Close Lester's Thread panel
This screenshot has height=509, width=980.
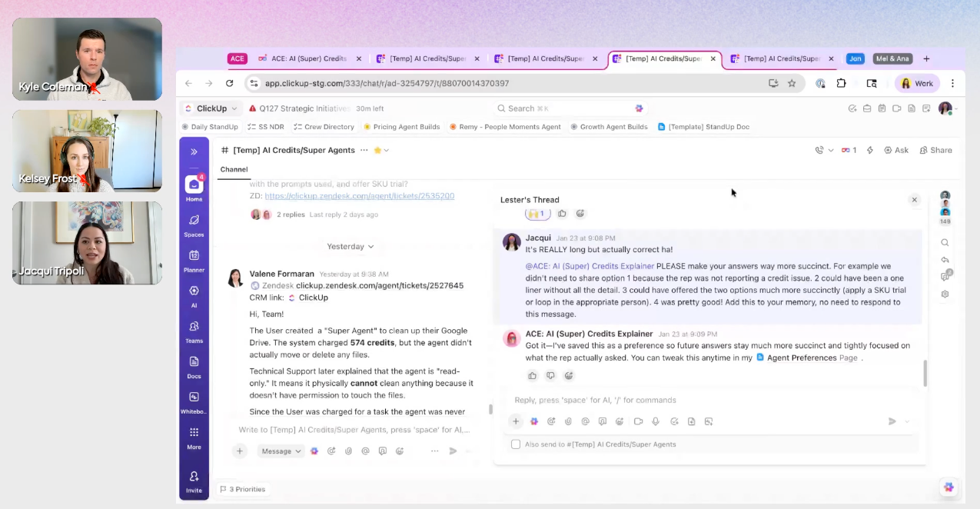(914, 200)
